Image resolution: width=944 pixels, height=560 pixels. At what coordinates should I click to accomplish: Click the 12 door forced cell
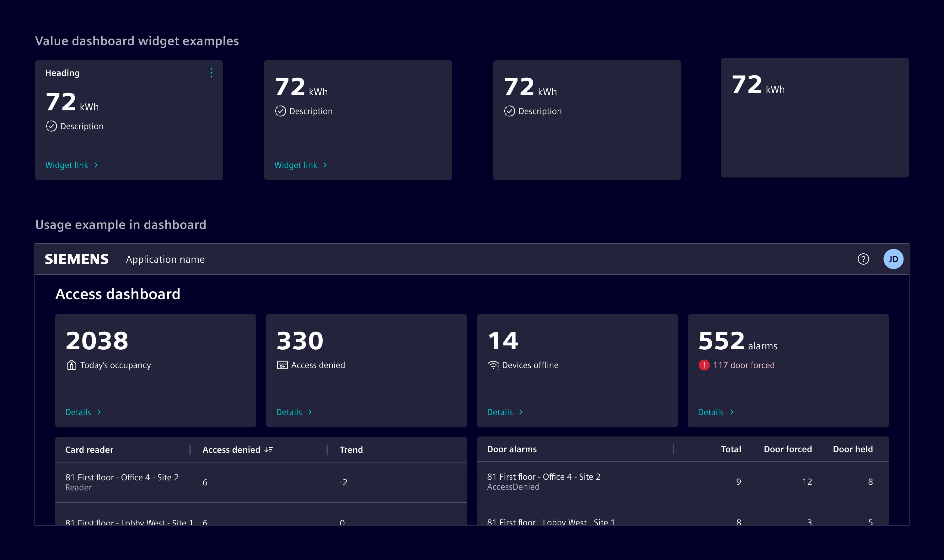pyautogui.click(x=807, y=482)
